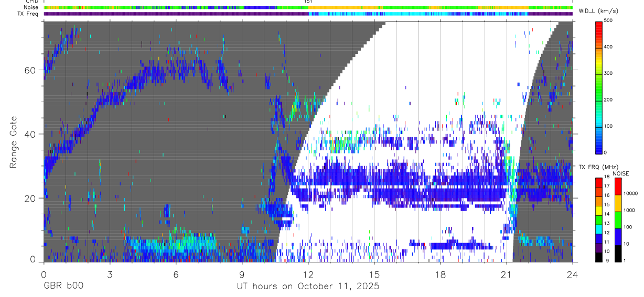Click the "Range Gate" y-axis label

14,142
